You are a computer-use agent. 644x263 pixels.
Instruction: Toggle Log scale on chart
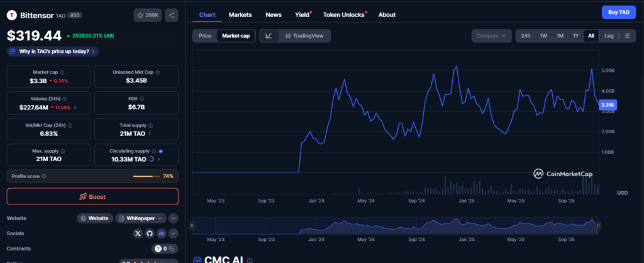[609, 36]
